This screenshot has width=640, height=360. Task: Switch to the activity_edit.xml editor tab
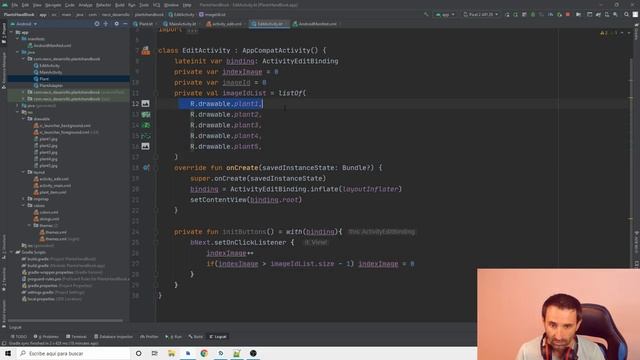[x=224, y=24]
